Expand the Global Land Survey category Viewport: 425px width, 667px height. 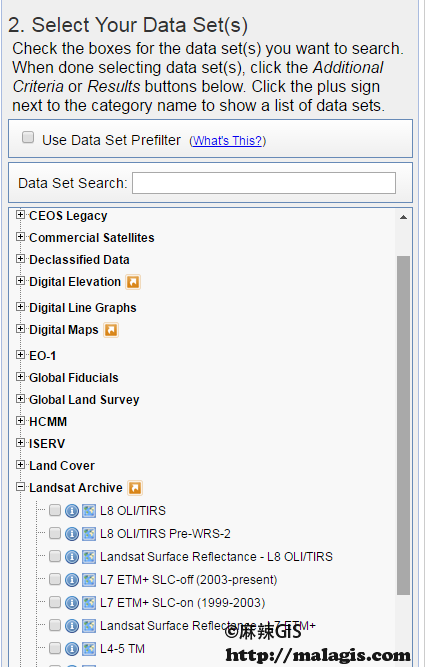20,399
